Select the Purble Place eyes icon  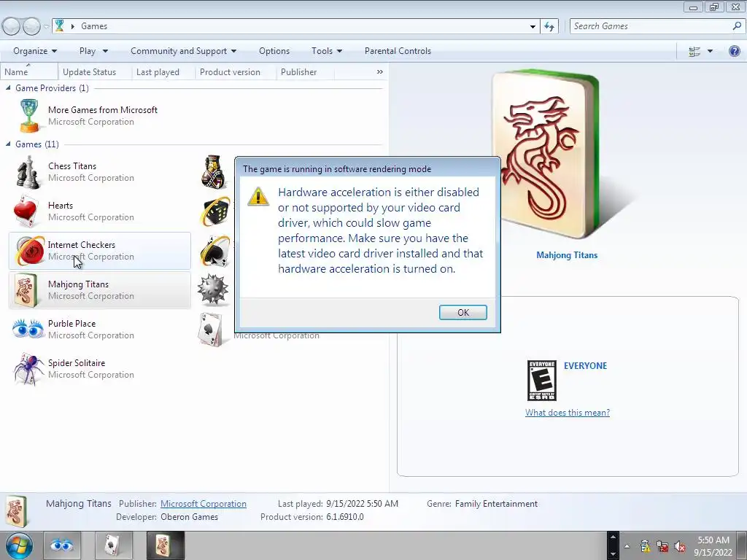click(x=28, y=329)
